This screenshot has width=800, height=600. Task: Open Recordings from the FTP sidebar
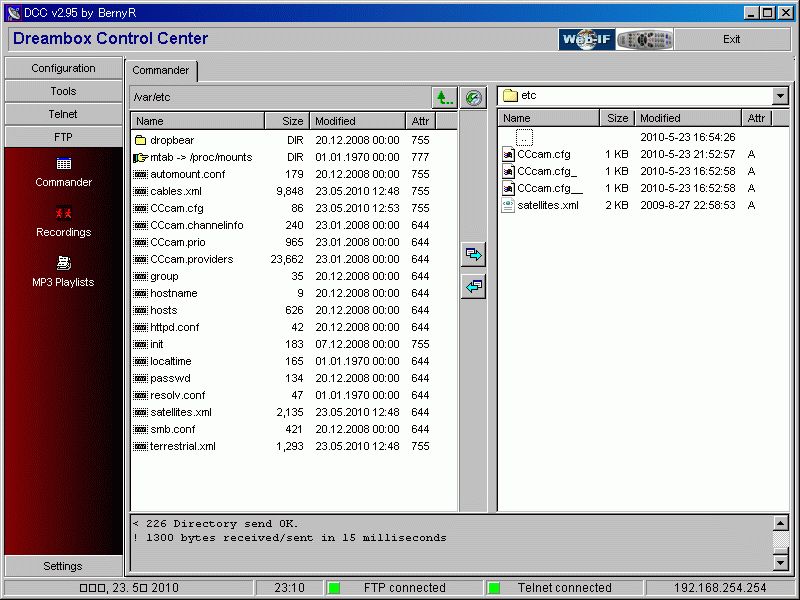63,222
